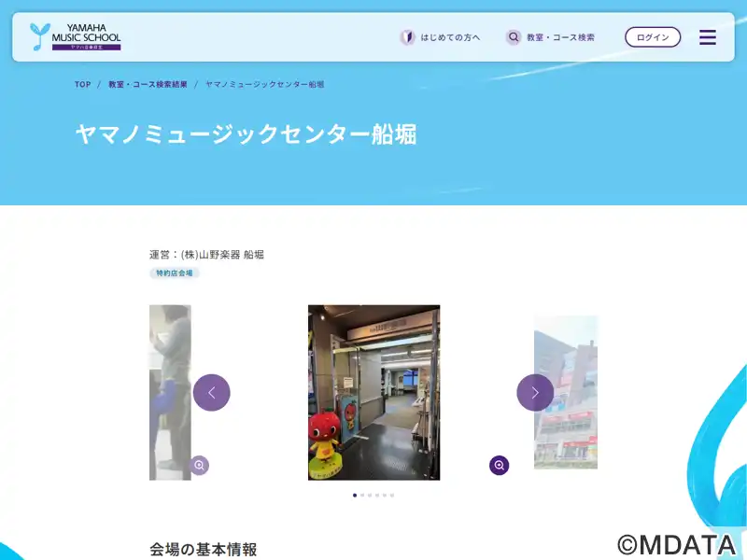Select the first carousel dot
Viewport: 747px width, 560px height.
pyautogui.click(x=355, y=496)
